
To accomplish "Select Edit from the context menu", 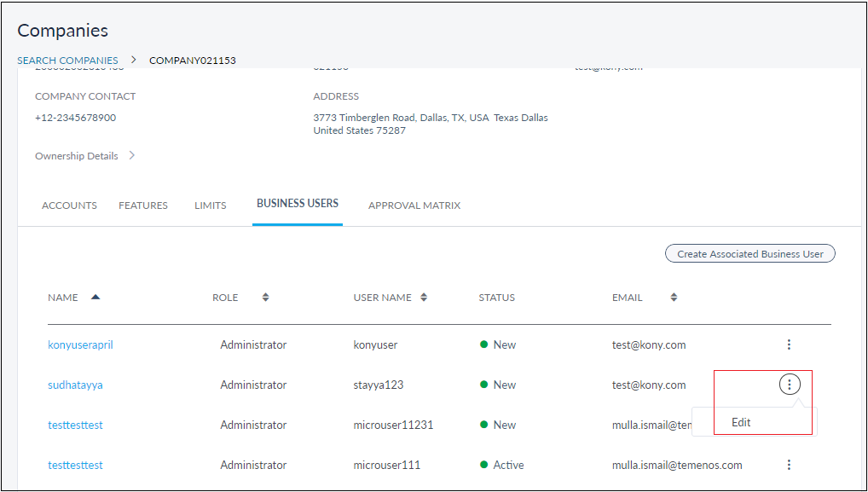I will (x=741, y=422).
